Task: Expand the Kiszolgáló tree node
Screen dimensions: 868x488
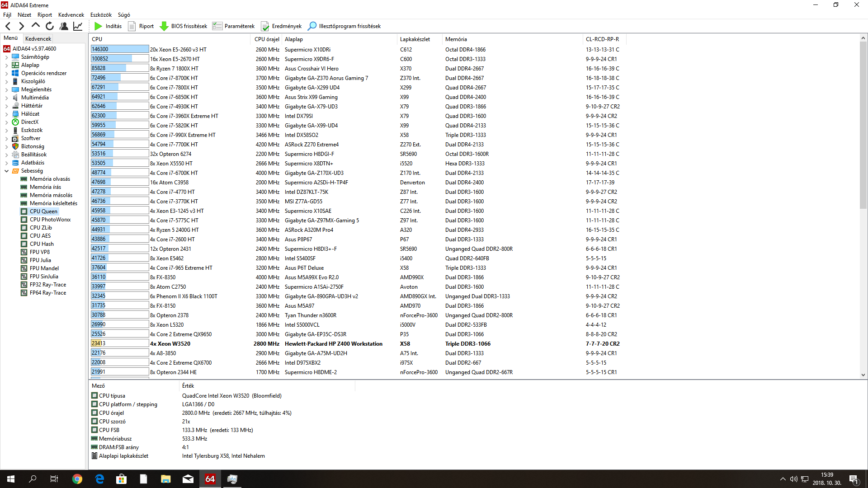Action: (6, 82)
